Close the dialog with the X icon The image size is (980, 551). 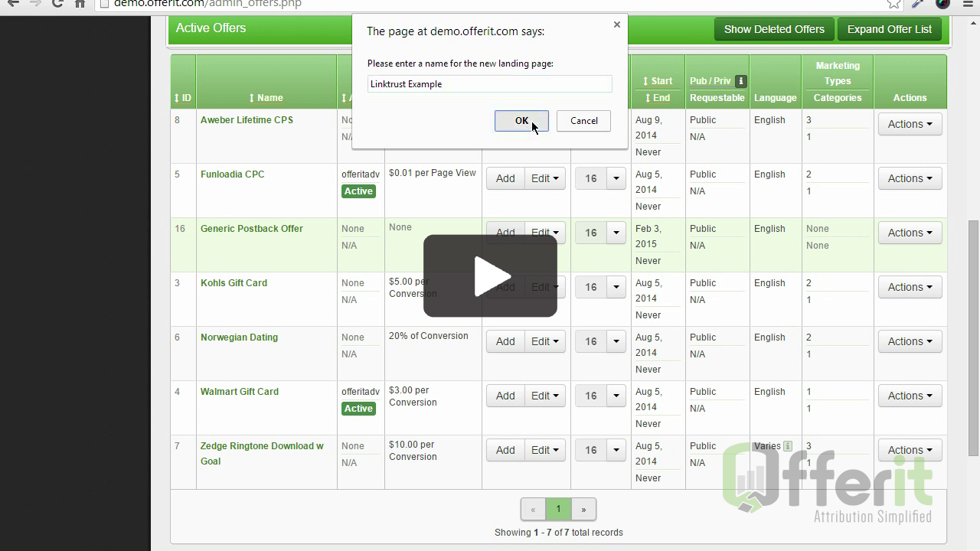pyautogui.click(x=617, y=24)
